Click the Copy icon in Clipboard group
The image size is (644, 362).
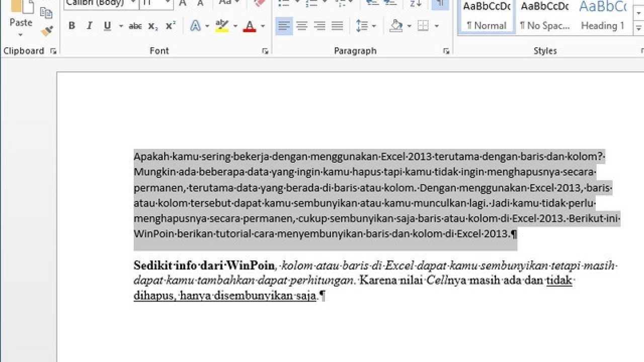point(46,13)
